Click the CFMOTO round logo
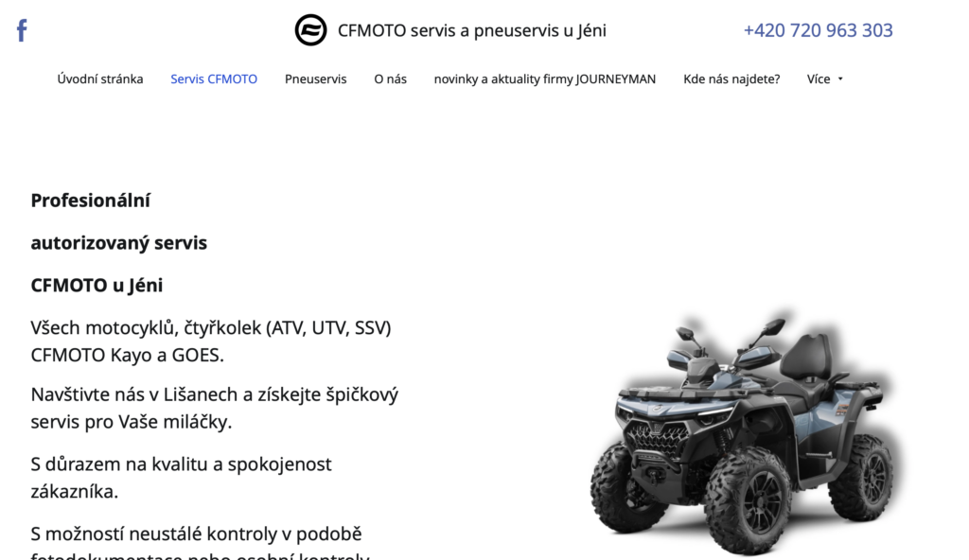 click(x=310, y=29)
